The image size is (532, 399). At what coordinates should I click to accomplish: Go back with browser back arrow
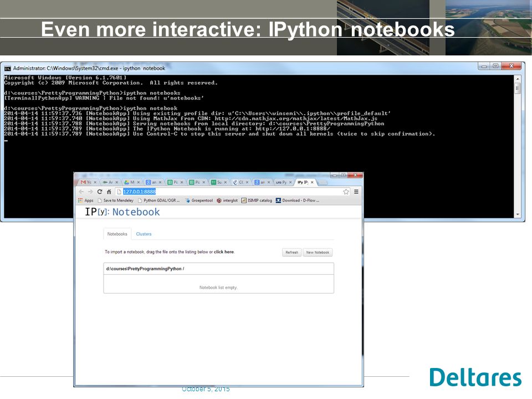coord(81,192)
